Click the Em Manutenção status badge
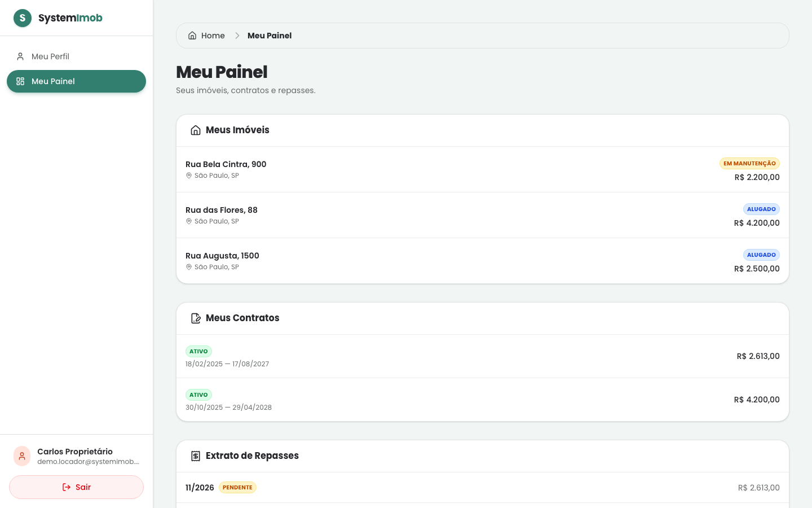Image resolution: width=812 pixels, height=508 pixels. (x=749, y=163)
